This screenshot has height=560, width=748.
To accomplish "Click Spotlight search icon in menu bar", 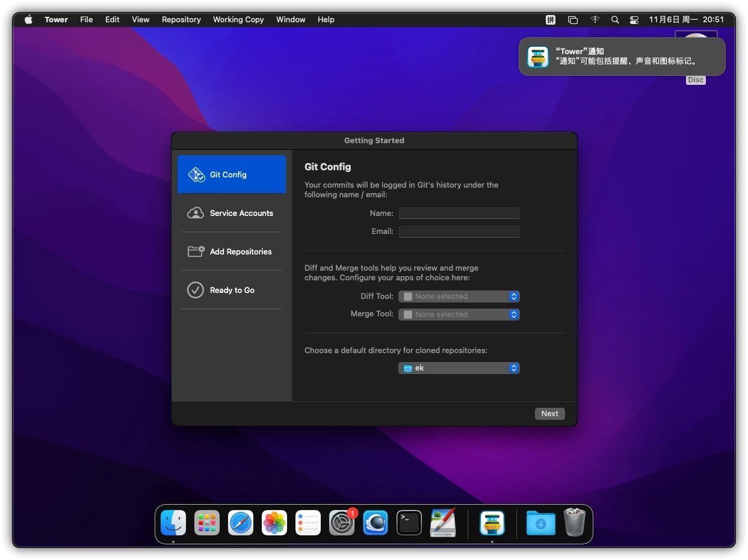I will point(615,20).
